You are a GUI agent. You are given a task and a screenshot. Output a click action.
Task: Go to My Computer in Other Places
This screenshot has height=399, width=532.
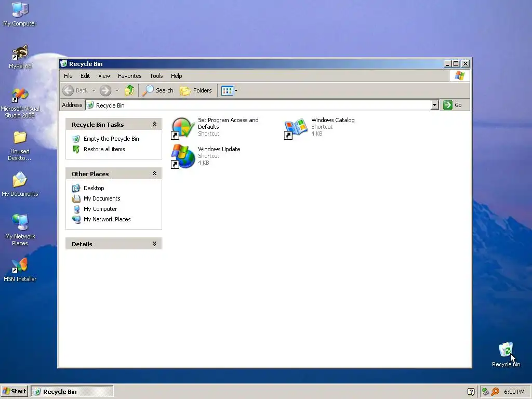(x=100, y=209)
